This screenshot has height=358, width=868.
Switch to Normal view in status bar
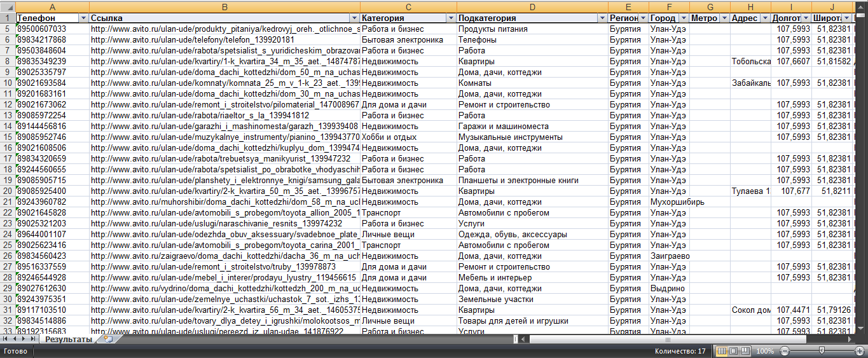point(722,351)
